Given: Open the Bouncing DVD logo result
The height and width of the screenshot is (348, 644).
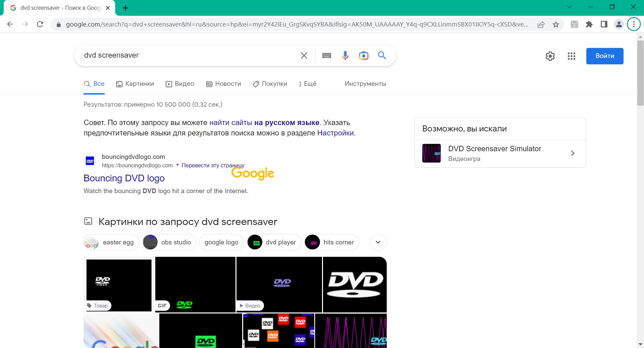Looking at the screenshot, I should coord(124,178).
